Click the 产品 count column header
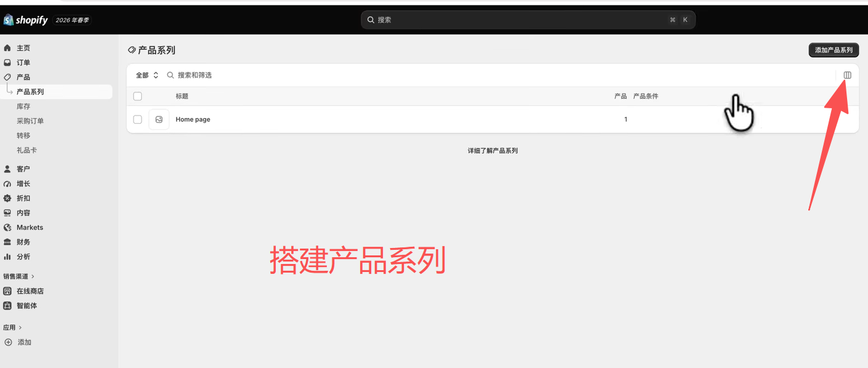Image resolution: width=868 pixels, height=368 pixels. [621, 97]
